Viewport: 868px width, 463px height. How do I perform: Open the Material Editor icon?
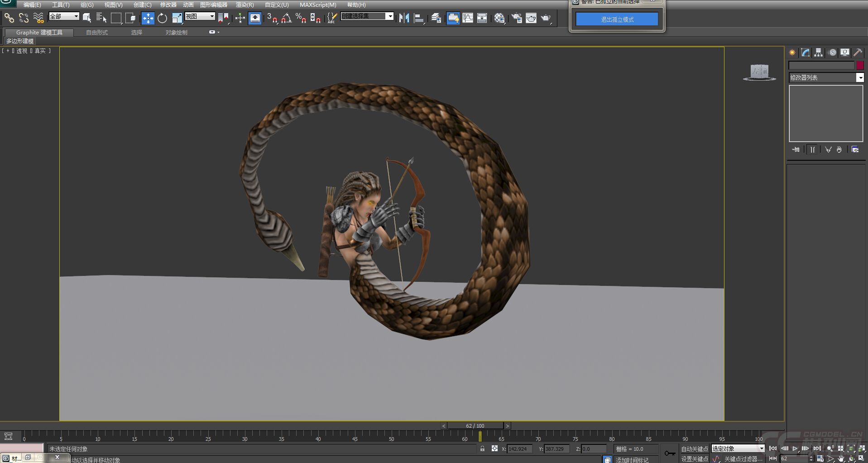(499, 18)
